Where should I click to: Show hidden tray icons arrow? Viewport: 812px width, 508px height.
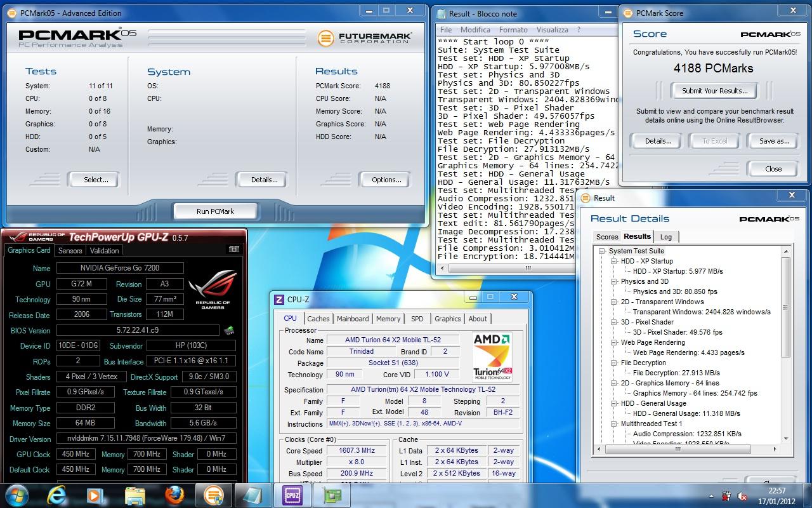pos(712,495)
